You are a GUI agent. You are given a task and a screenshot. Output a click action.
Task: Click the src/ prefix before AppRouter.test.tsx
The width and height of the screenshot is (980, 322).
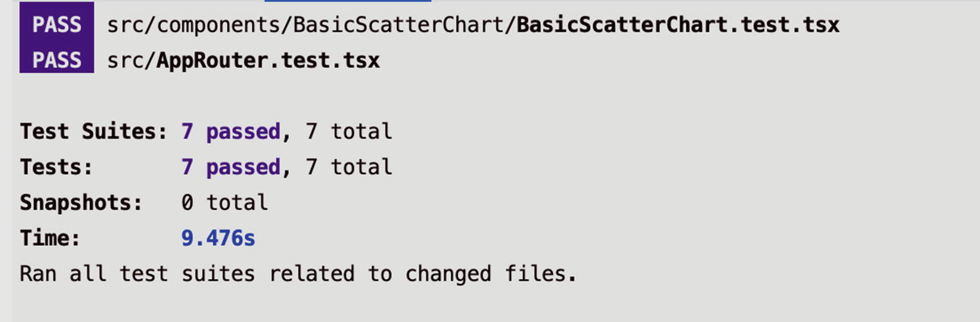click(x=131, y=60)
